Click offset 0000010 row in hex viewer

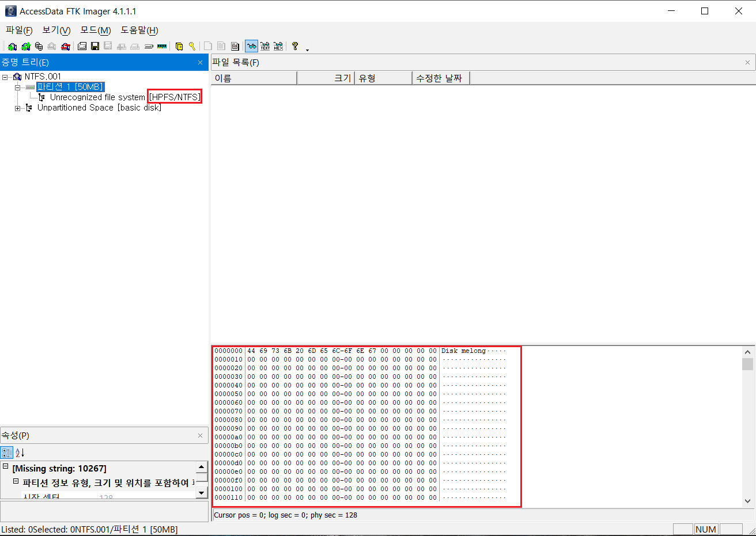coord(360,359)
